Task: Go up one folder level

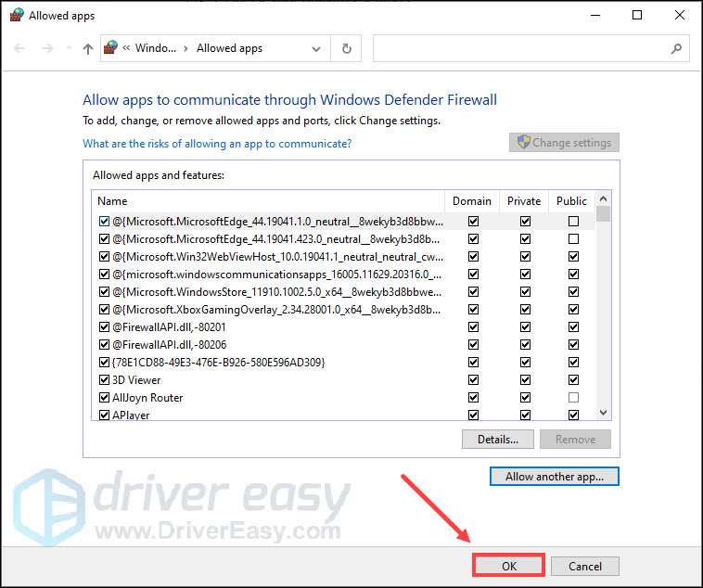Action: tap(88, 48)
